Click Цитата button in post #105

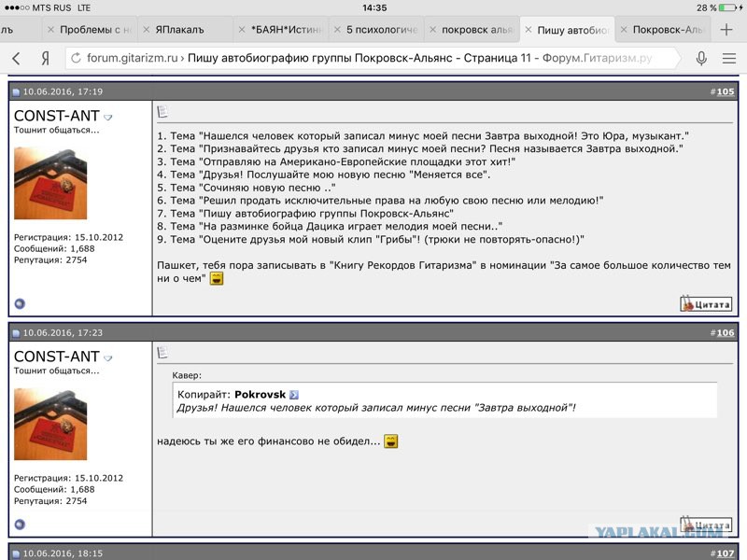[x=706, y=304]
